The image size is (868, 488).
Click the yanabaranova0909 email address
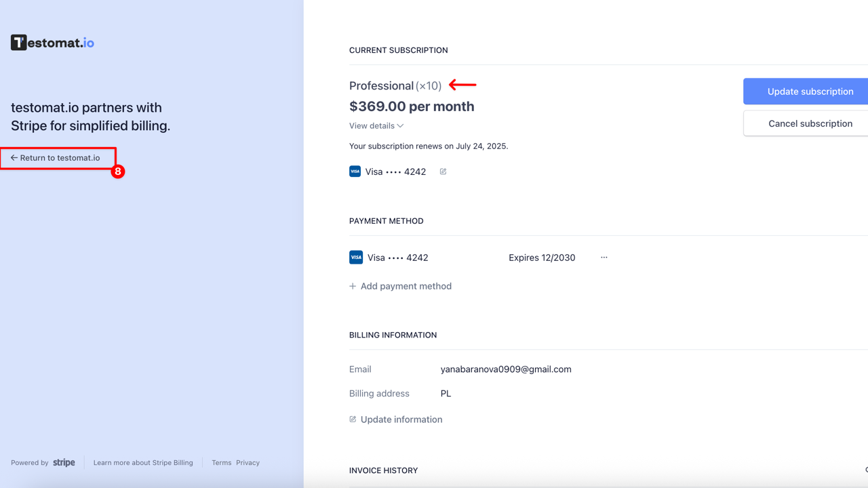[x=506, y=369]
